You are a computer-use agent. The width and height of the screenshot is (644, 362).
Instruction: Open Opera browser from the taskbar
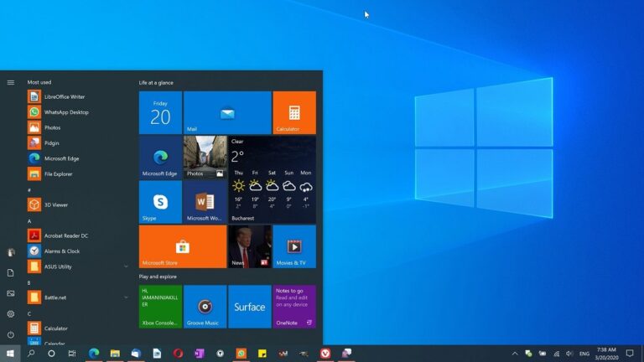click(x=178, y=354)
